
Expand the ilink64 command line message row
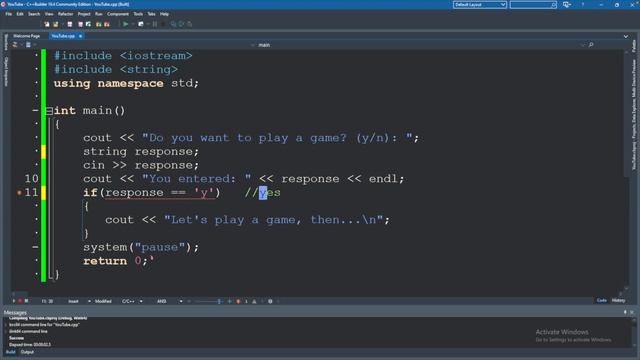click(6, 331)
